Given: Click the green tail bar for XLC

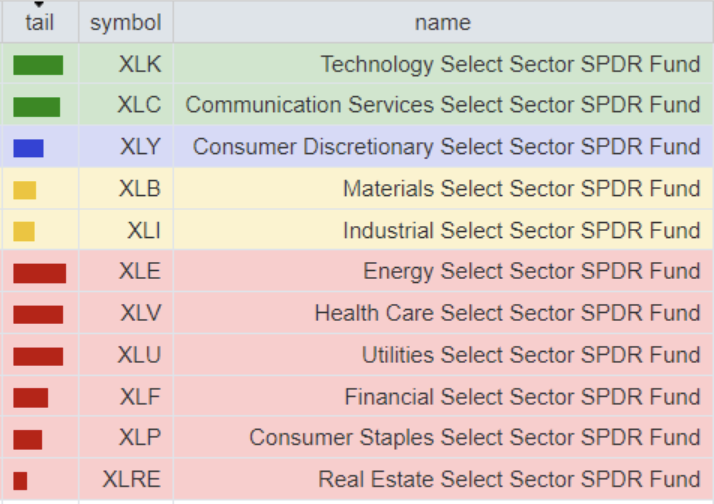Looking at the screenshot, I should click(37, 106).
